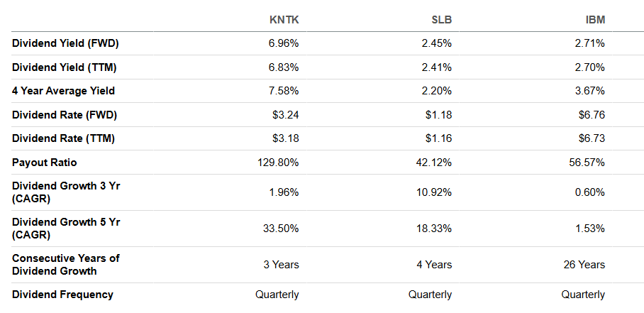Click Dividend Growth 5 Yr (CAGR) label

(66, 229)
